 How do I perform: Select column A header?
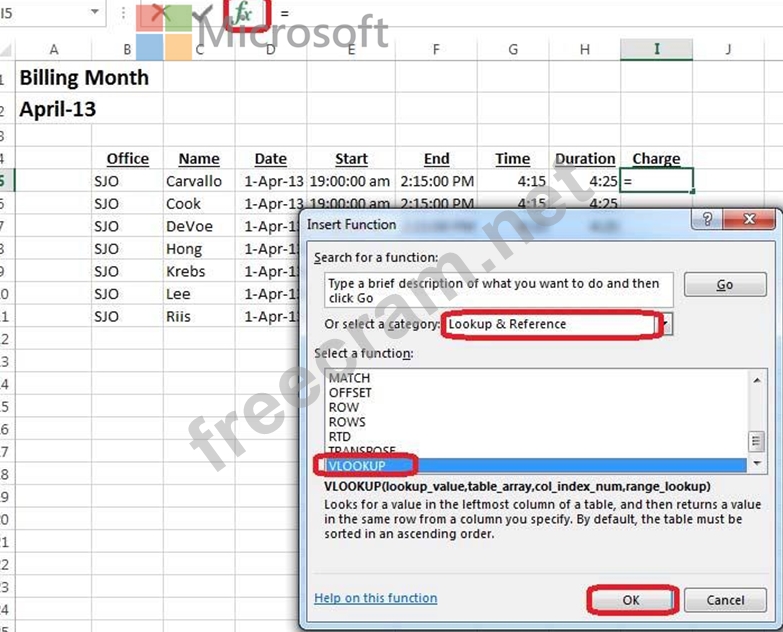tap(53, 49)
